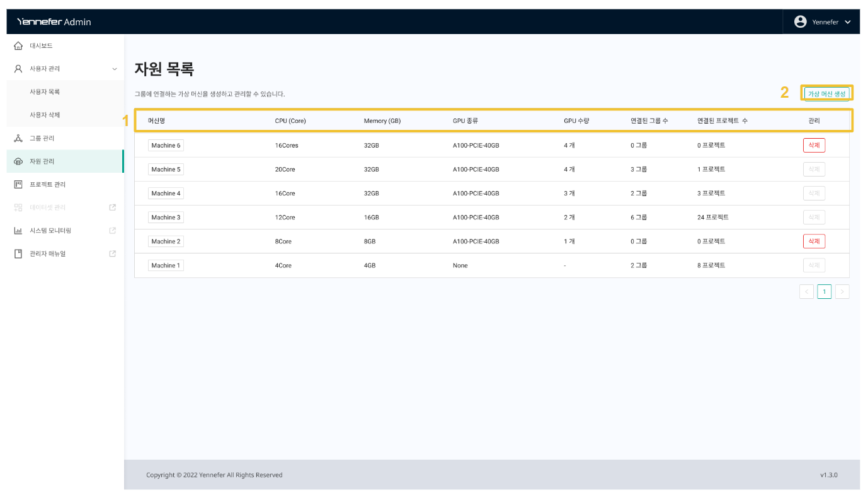Click the Yennefer Admin logo
This screenshot has width=868, height=500.
click(x=54, y=22)
